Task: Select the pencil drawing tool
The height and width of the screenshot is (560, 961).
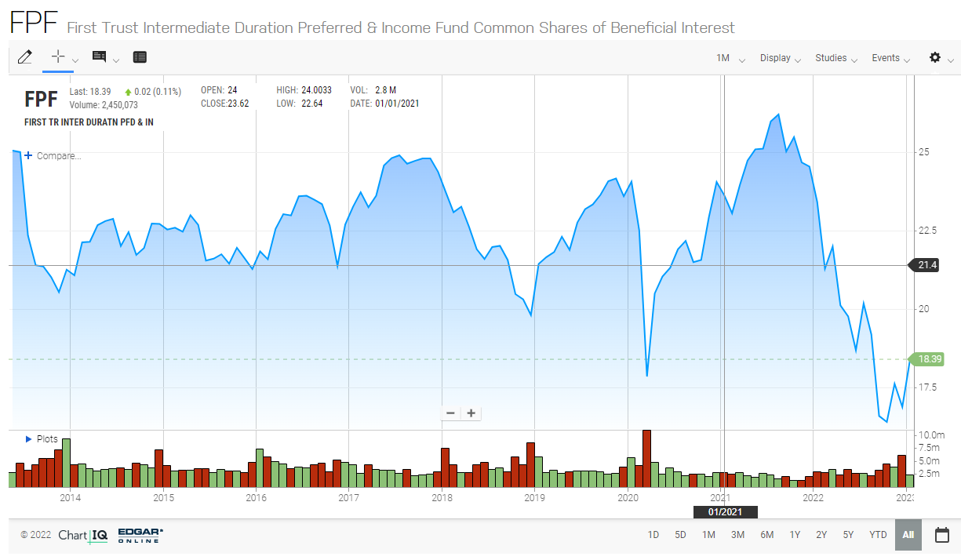Action: (x=25, y=57)
